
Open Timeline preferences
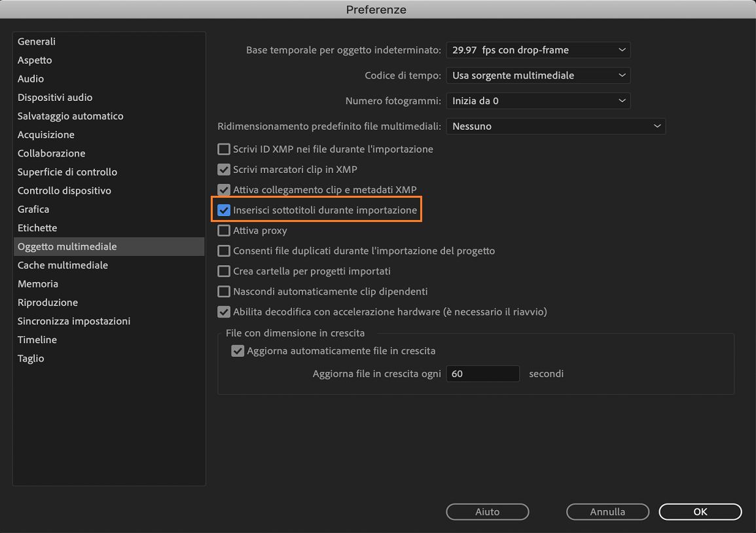tap(109, 340)
